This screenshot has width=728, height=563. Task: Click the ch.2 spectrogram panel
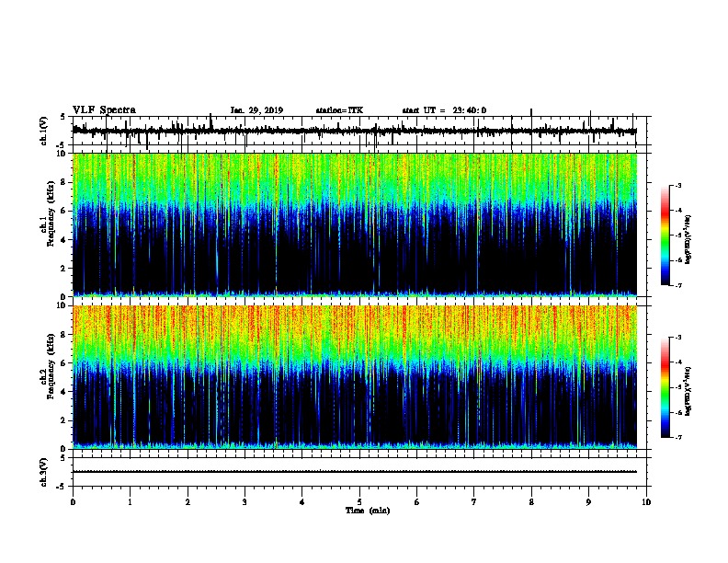[355, 377]
